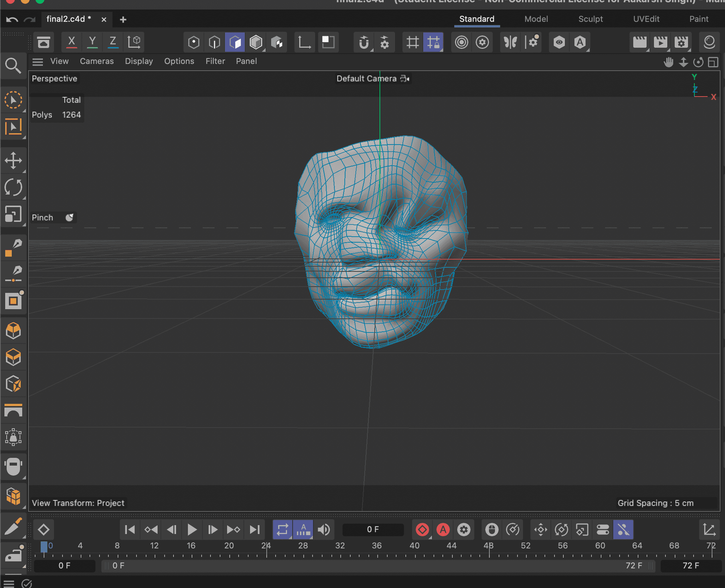Toggle playback loop mode
The width and height of the screenshot is (725, 588).
[x=282, y=530]
